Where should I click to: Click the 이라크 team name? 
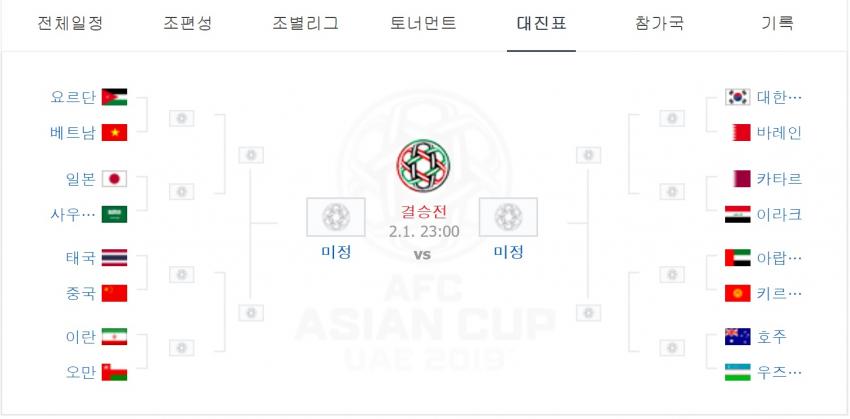click(x=779, y=214)
